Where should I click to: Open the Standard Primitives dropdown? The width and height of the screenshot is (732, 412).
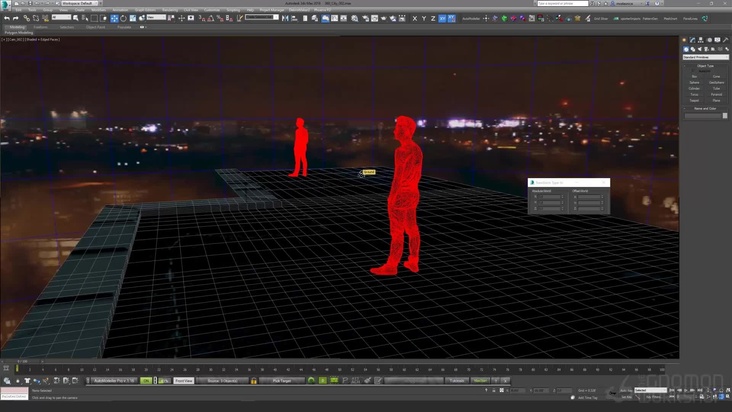click(705, 57)
